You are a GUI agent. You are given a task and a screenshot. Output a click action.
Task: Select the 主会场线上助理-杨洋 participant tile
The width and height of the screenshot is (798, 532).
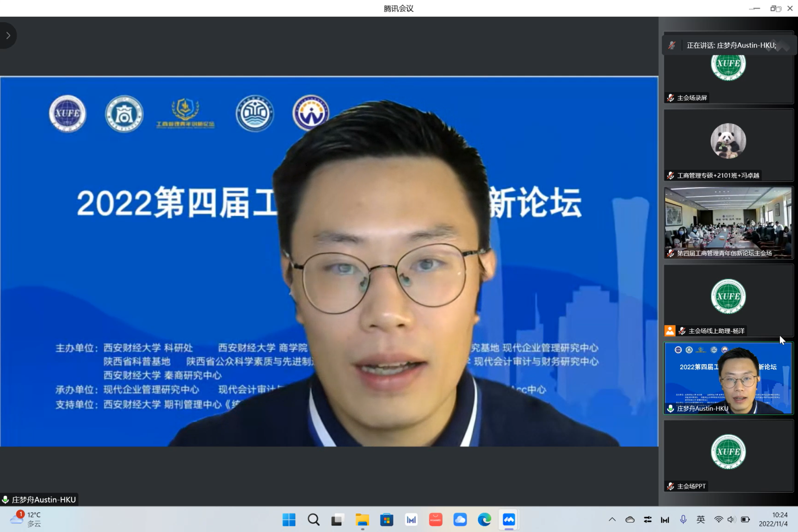point(728,300)
